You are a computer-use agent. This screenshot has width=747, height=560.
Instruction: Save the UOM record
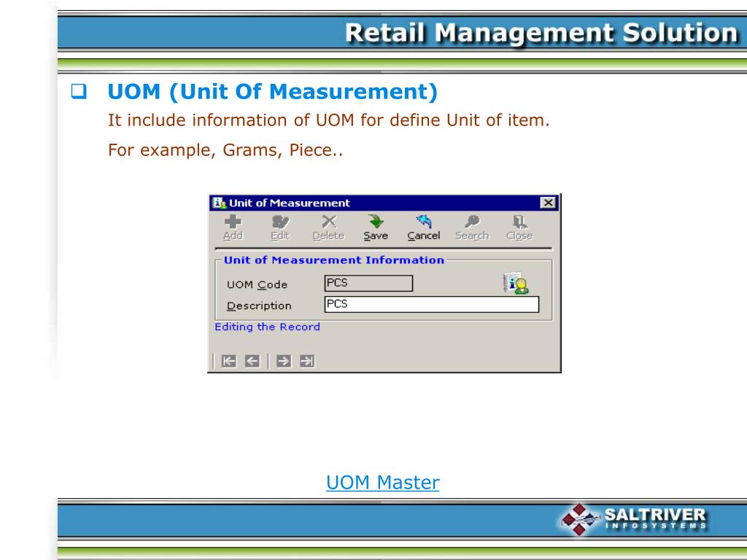[376, 227]
